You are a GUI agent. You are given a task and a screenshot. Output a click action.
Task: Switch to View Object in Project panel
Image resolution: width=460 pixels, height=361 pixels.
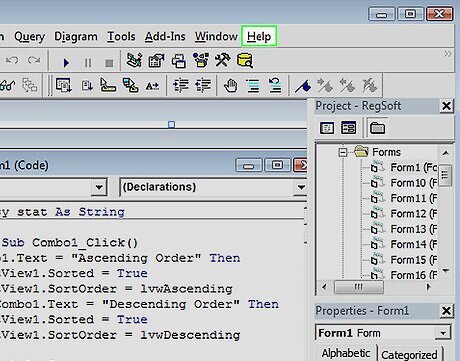click(348, 128)
